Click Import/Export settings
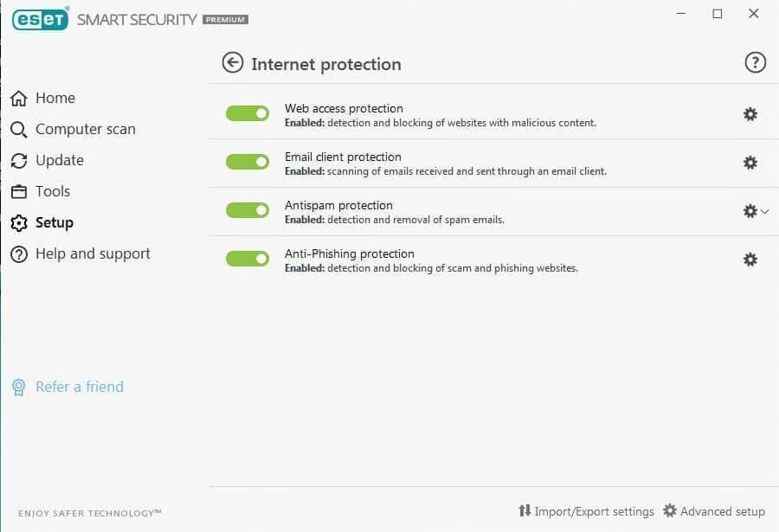 [x=587, y=511]
